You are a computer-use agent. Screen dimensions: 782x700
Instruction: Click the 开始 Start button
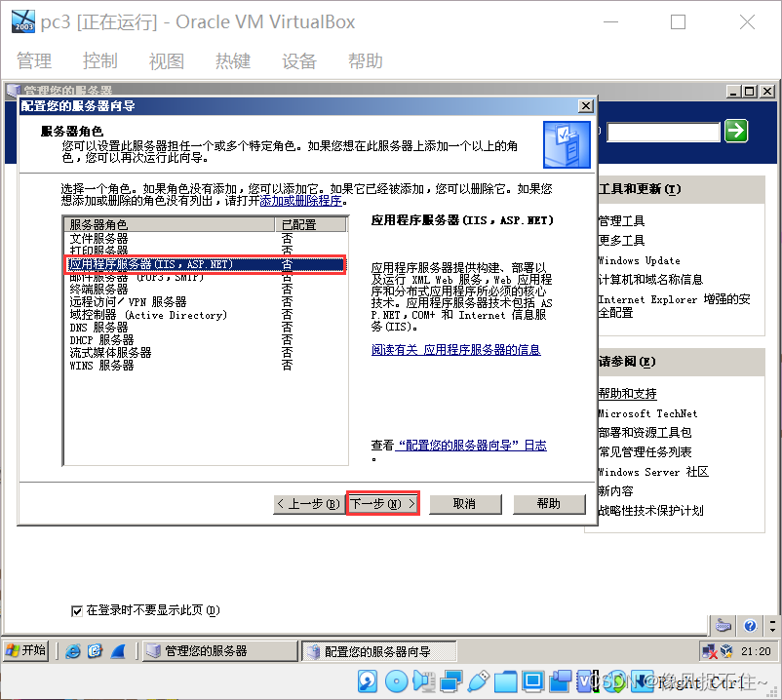pyautogui.click(x=26, y=650)
